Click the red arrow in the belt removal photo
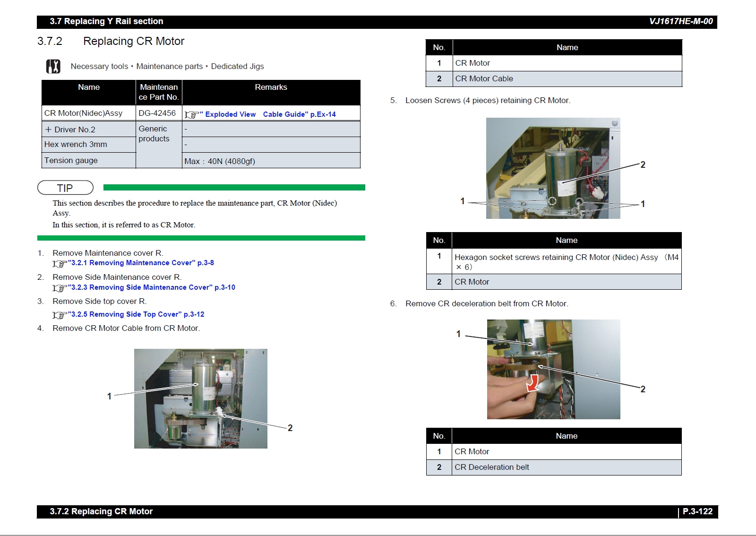The width and height of the screenshot is (756, 536). coord(533,383)
